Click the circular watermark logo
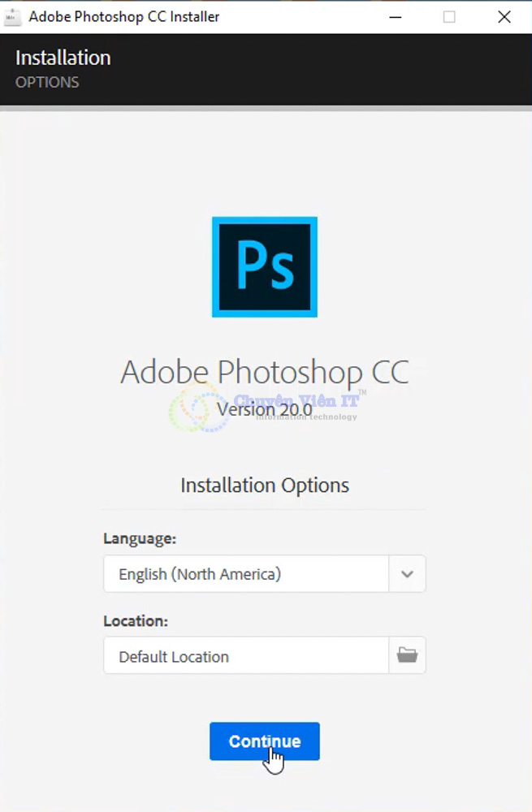This screenshot has height=812, width=532. click(193, 410)
